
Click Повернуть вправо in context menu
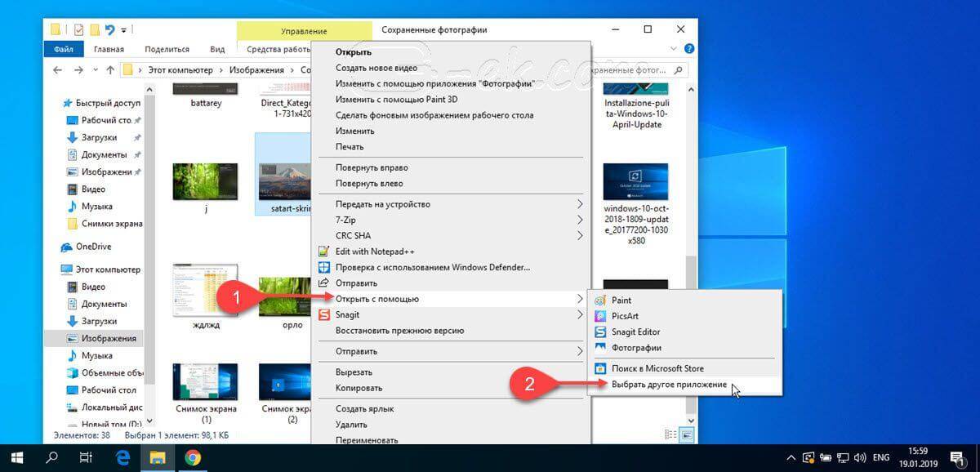[372, 167]
